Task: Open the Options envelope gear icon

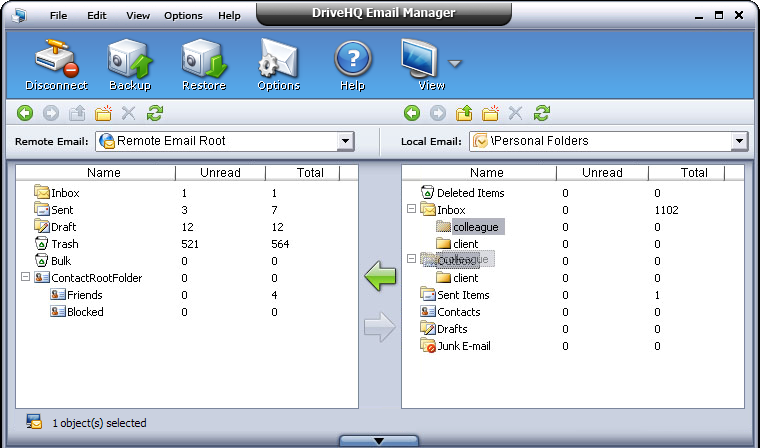Action: tap(278, 62)
